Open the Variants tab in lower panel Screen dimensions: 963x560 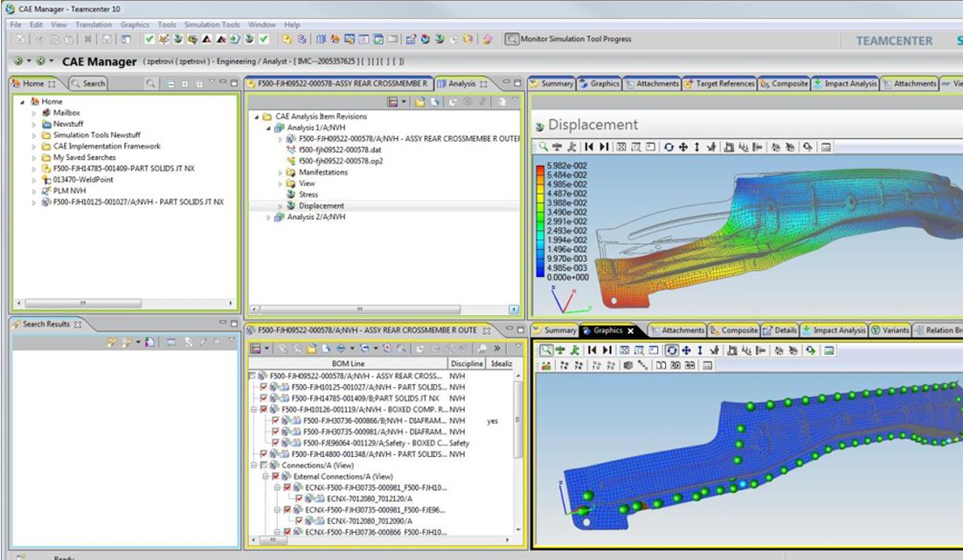[890, 330]
